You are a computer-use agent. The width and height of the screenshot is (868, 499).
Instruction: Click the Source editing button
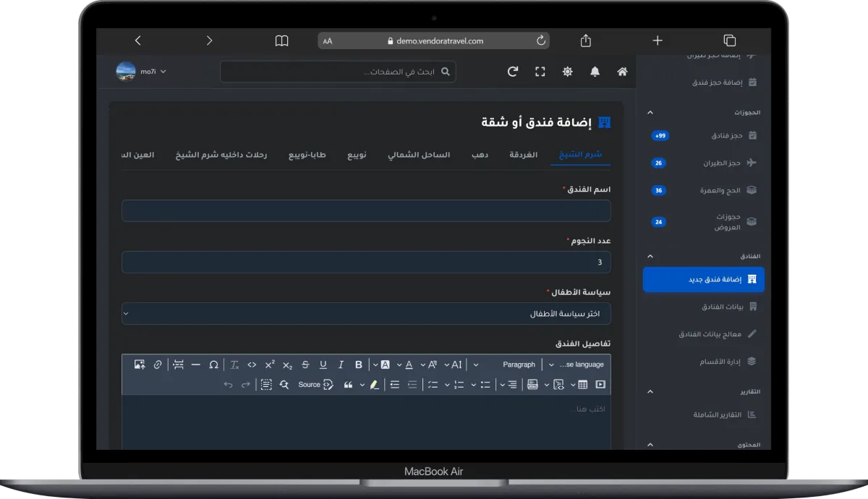pos(316,385)
